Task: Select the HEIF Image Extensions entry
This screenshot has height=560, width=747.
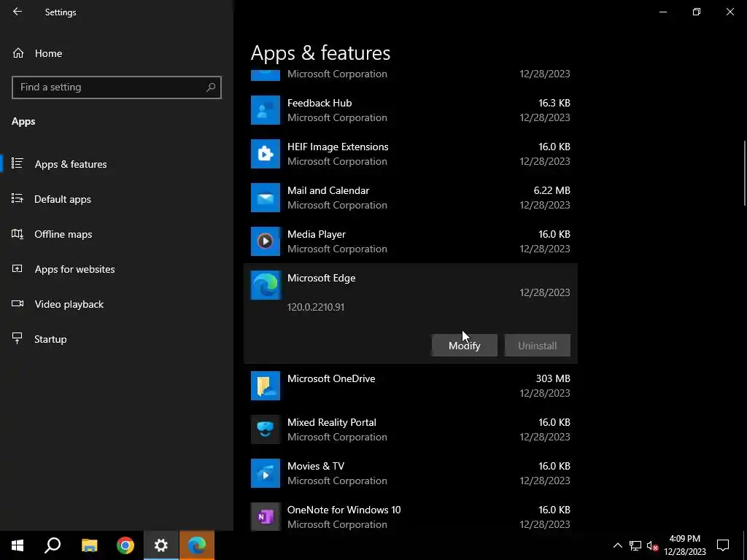Action: pyautogui.click(x=410, y=154)
